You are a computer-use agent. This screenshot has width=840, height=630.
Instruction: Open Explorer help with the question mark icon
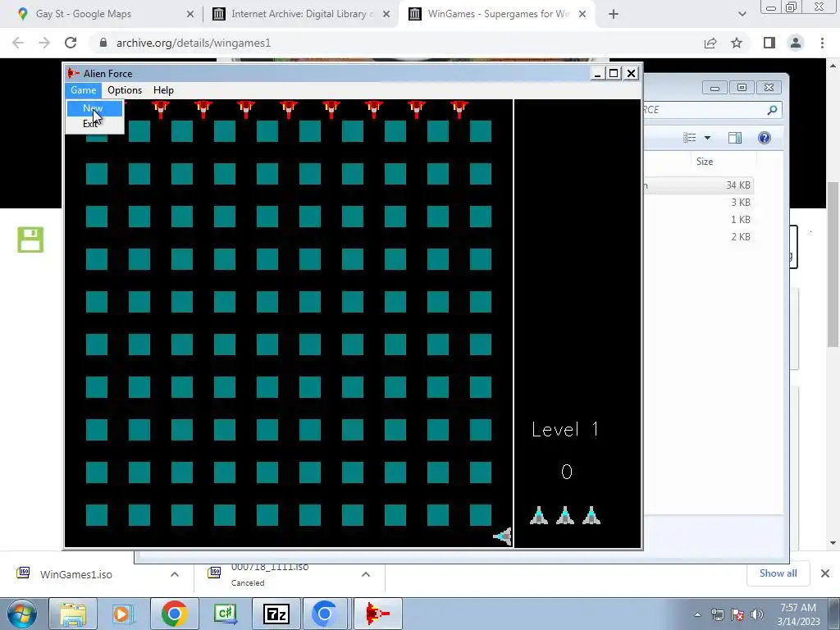[x=765, y=138]
